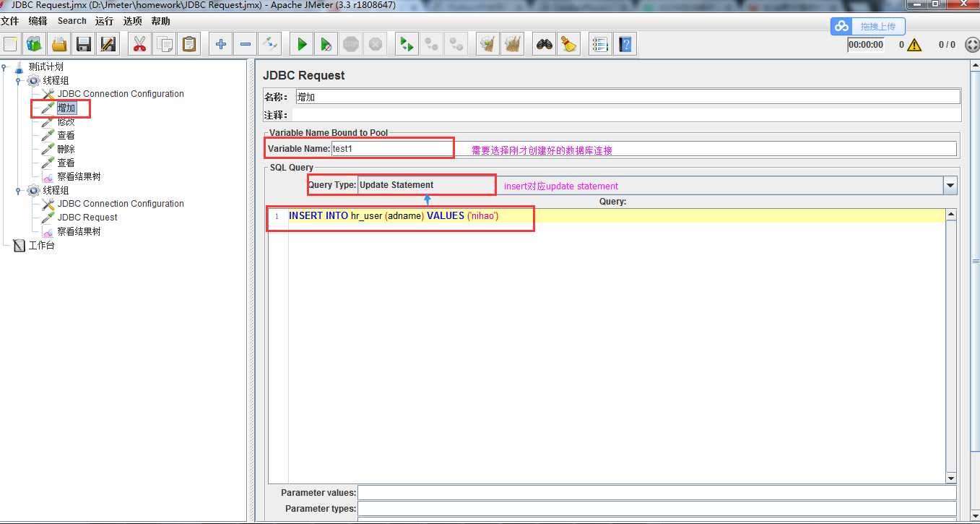The image size is (980, 524).
Task: Click the Parameter types field
Action: pyautogui.click(x=657, y=509)
